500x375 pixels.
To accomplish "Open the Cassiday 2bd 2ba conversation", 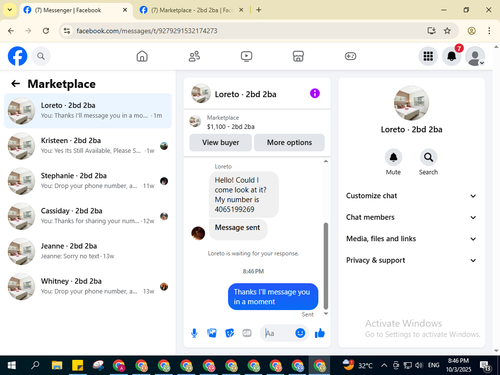I will point(88,216).
